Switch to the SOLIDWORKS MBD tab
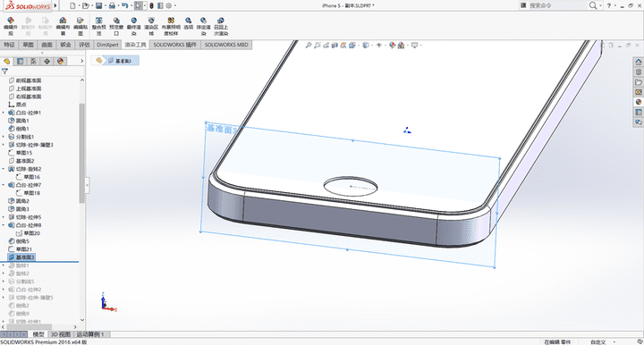 226,45
